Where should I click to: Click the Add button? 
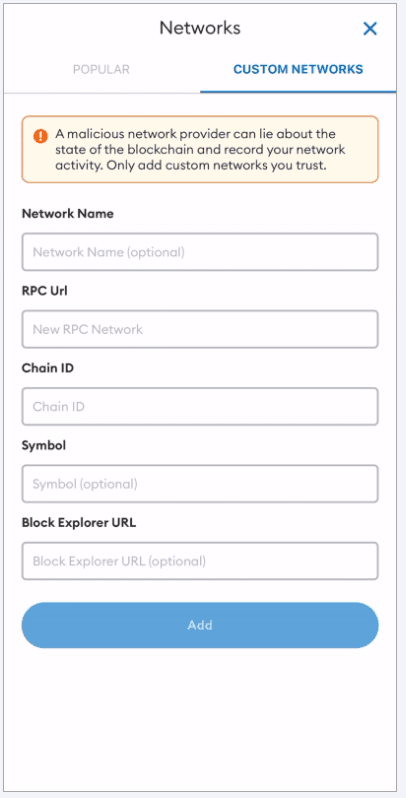(x=200, y=625)
